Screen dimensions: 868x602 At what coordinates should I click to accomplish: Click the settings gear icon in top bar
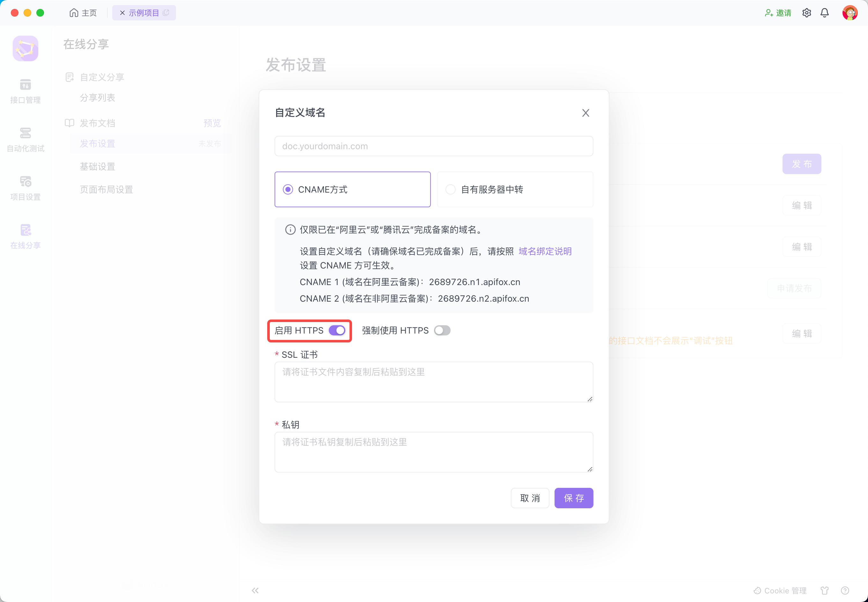tap(806, 13)
